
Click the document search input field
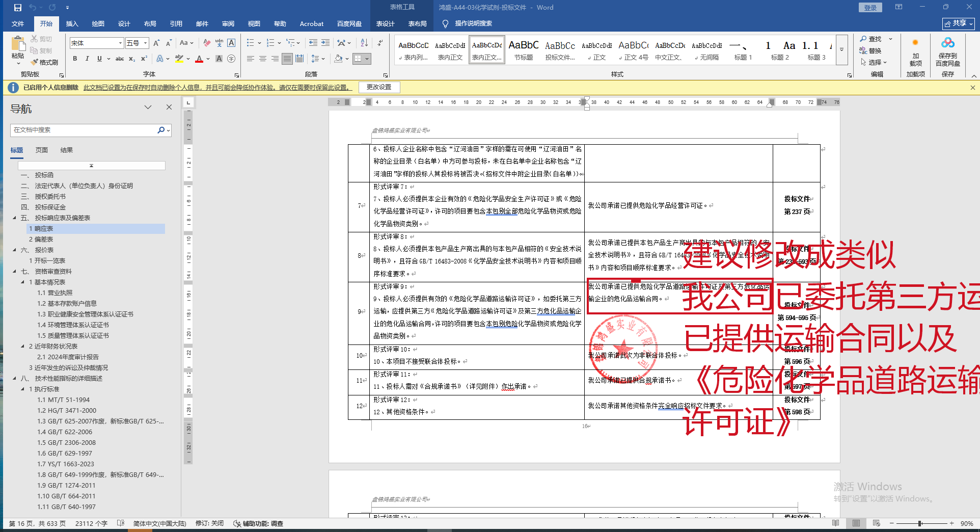(84, 130)
